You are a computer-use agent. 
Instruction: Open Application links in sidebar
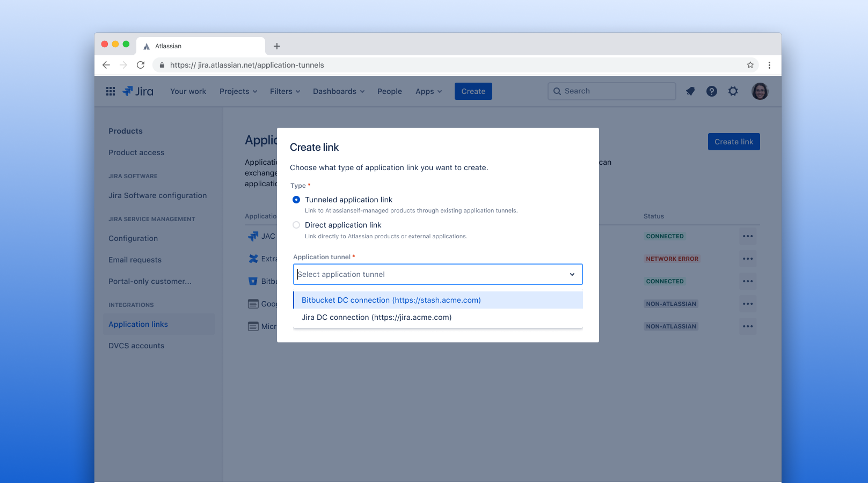tap(159, 324)
